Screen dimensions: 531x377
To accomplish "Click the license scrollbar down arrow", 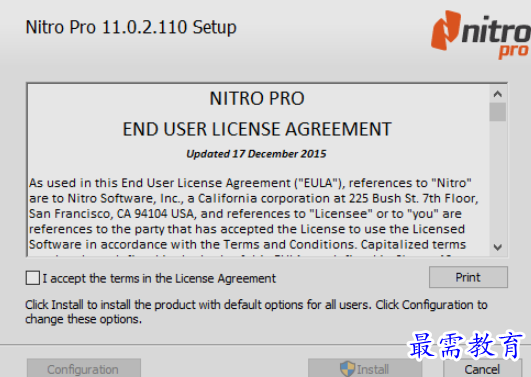I will coord(497,247).
